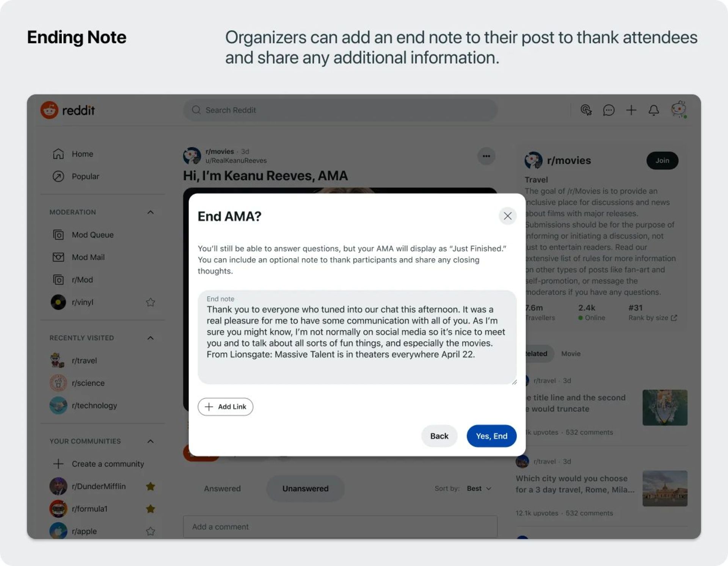Viewport: 728px width, 566px height.
Task: Select the Unanswered tab
Action: [x=305, y=488]
